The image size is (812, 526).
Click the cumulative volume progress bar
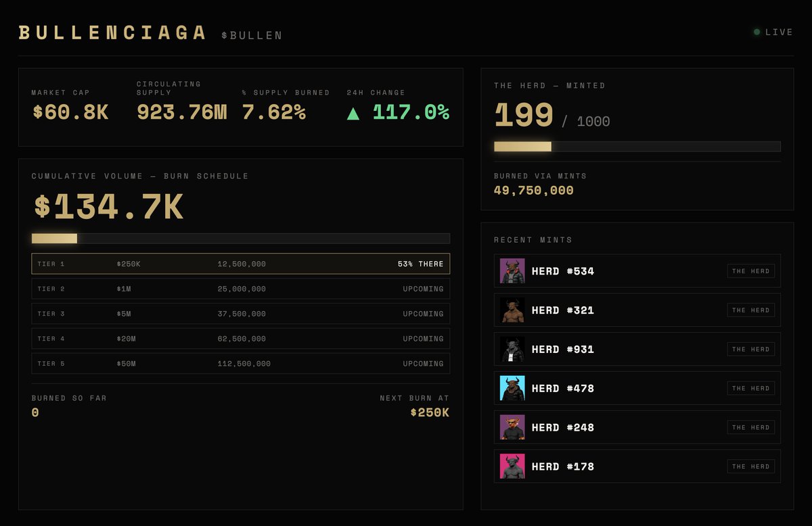coord(241,238)
